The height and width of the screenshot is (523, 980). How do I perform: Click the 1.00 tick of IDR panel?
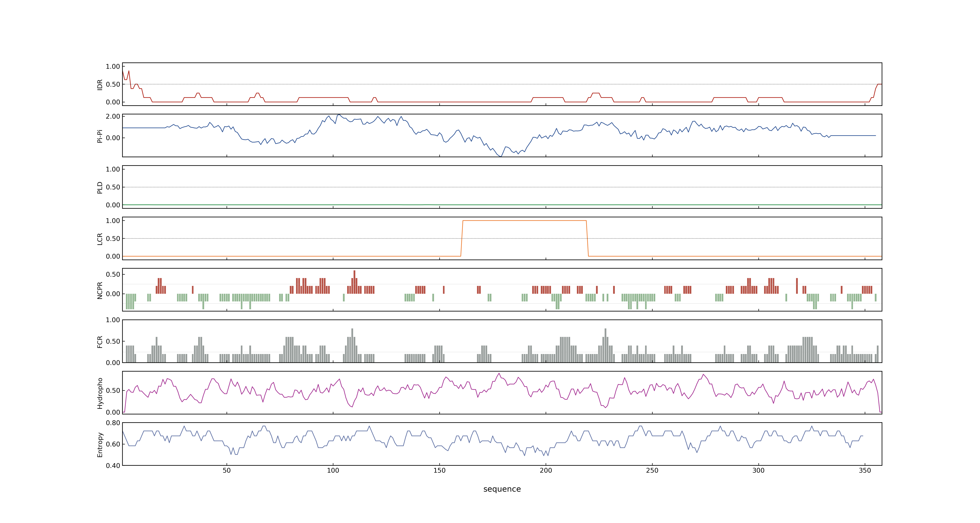113,67
